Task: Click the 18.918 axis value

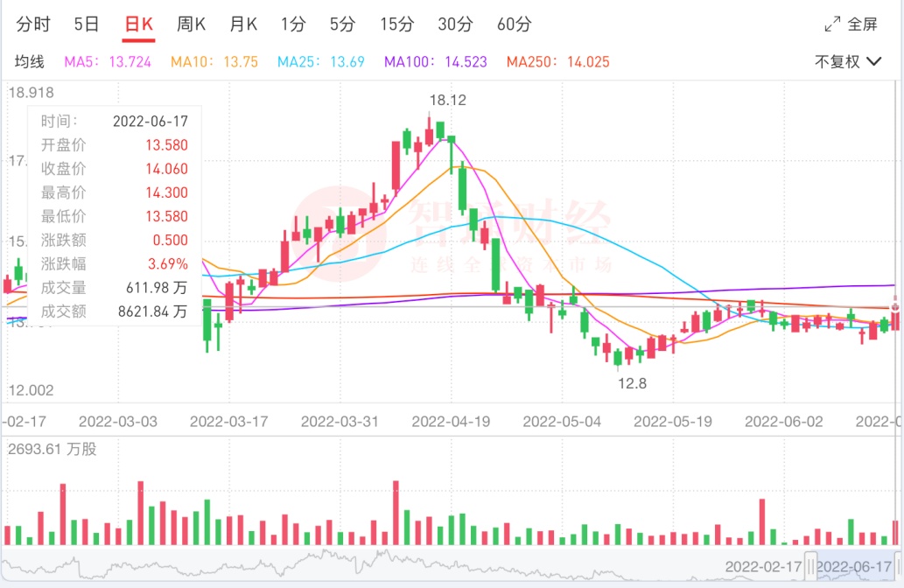Action: [x=32, y=92]
